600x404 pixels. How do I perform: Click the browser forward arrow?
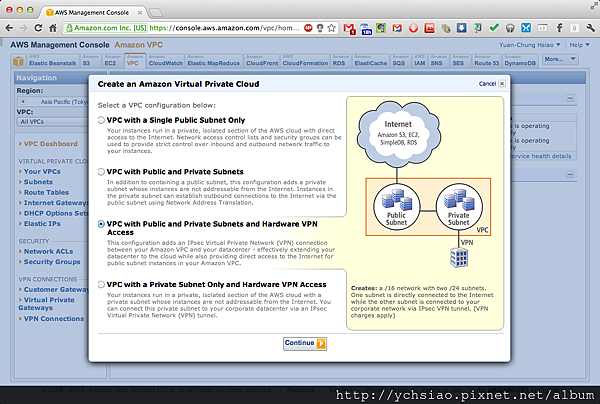click(23, 28)
